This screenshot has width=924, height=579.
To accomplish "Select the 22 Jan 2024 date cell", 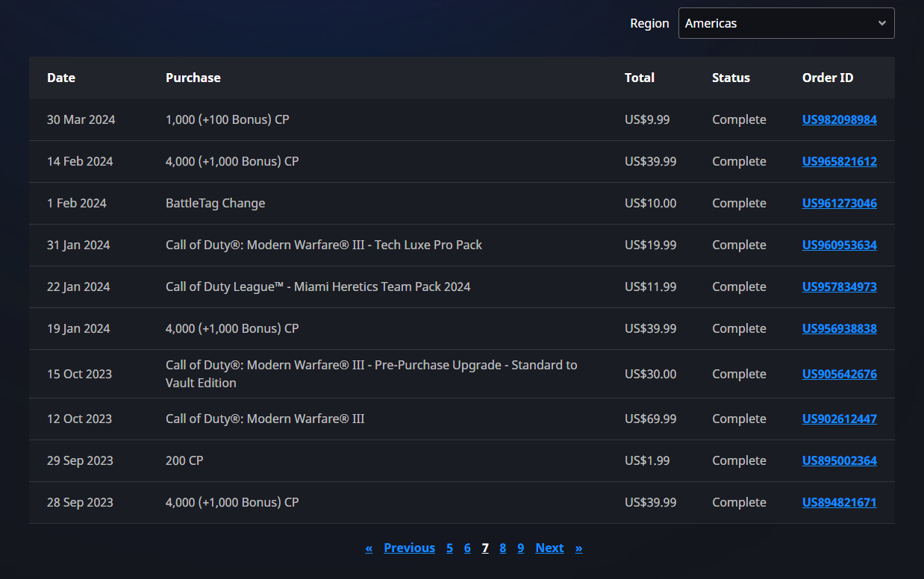I will pyautogui.click(x=78, y=287).
